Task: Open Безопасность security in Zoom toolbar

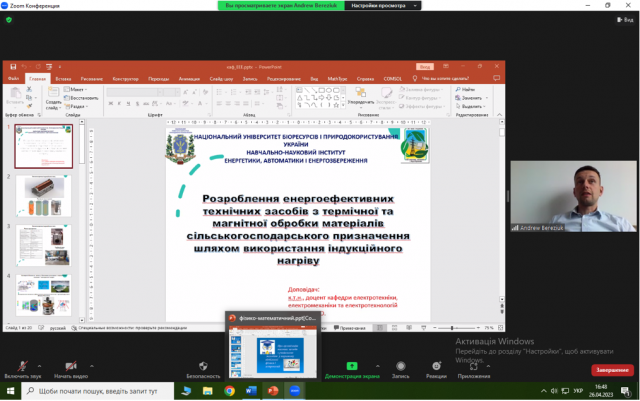Action: [x=203, y=370]
